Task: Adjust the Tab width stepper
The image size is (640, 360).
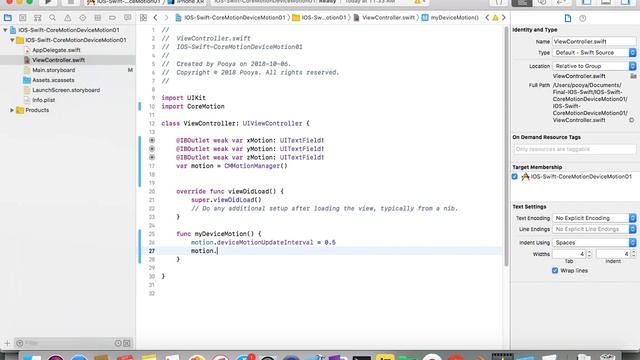Action: coord(589,254)
